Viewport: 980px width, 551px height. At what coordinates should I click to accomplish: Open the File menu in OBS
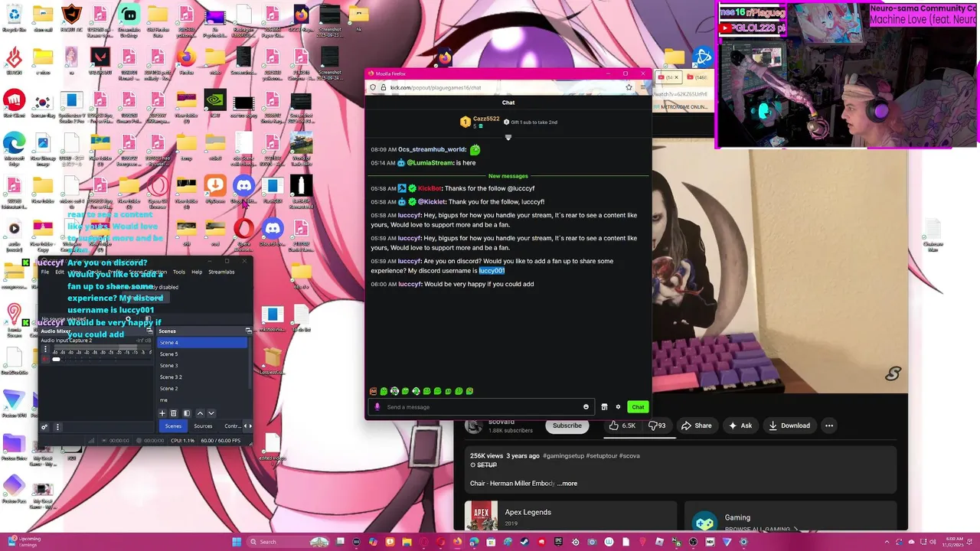point(45,272)
